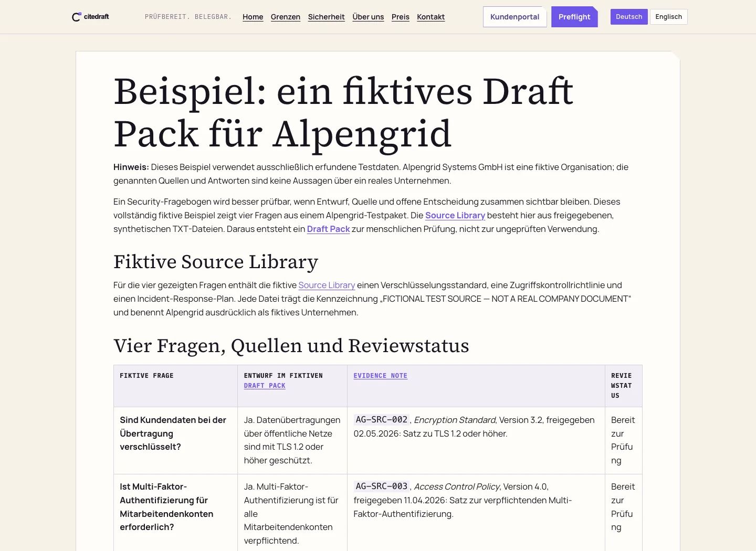Open Draft Pack link in table header
This screenshot has height=551, width=756.
pos(265,386)
